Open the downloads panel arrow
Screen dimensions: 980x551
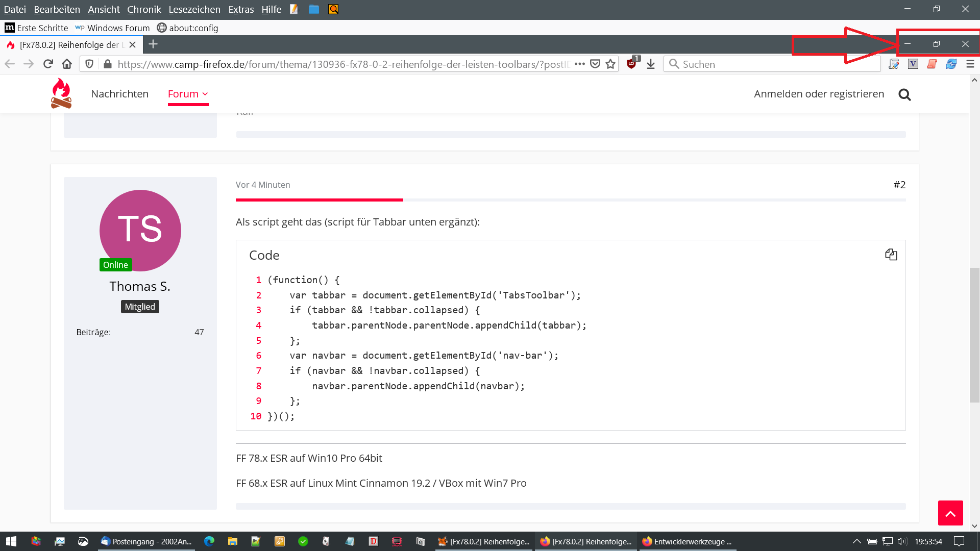(651, 64)
